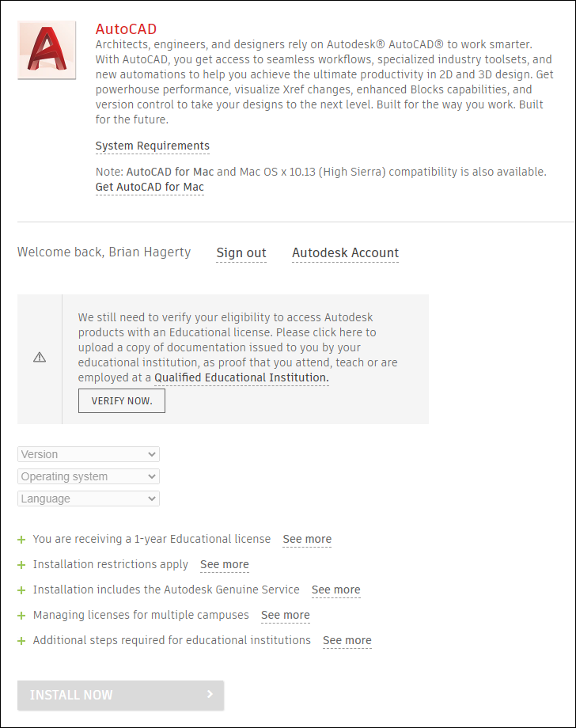Click See more beside Educational license

pyautogui.click(x=307, y=540)
